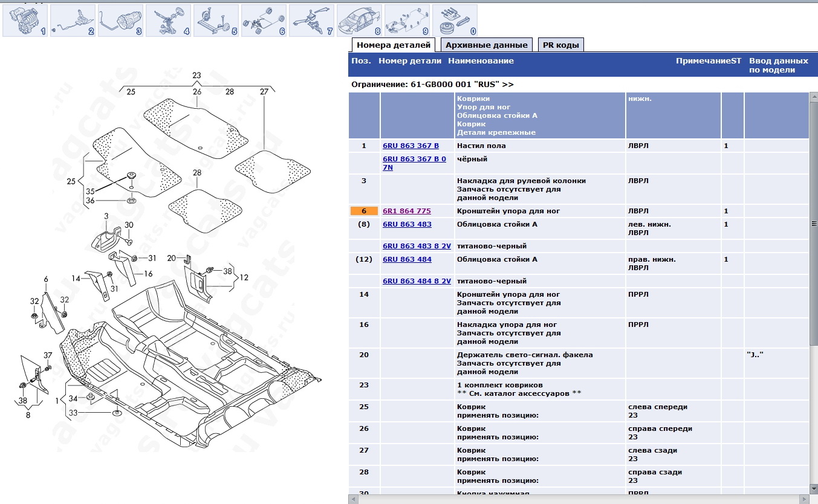The image size is (818, 504).
Task: Open part link 6RU 863 483 8 2V
Action: point(417,246)
